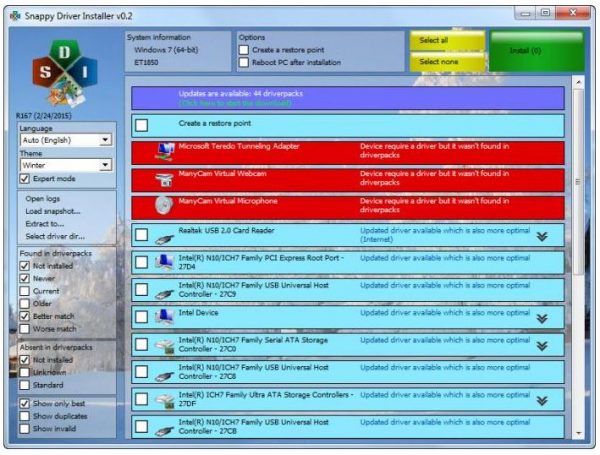Image resolution: width=600 pixels, height=455 pixels.
Task: Click the Snappy Driver Installer title bar icon
Action: click(x=15, y=16)
